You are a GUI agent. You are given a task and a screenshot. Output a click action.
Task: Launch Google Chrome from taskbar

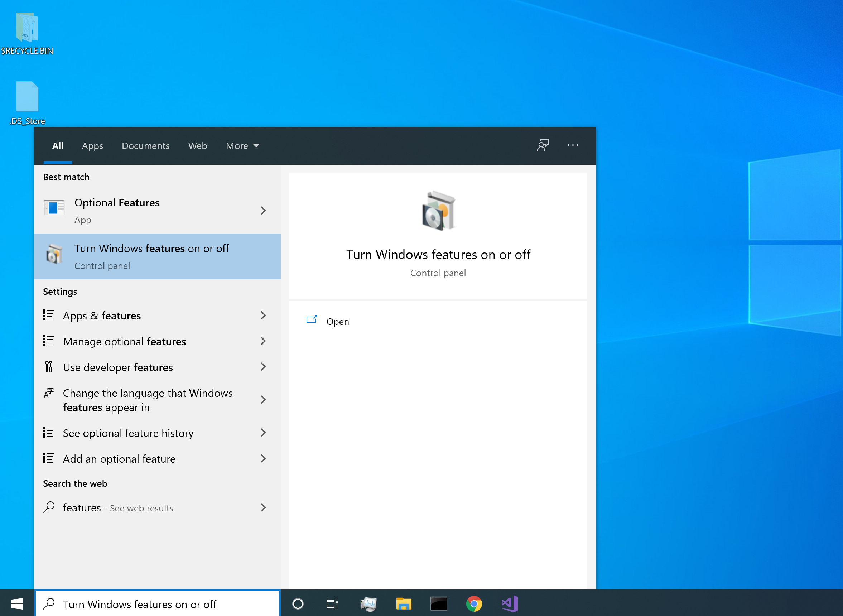tap(473, 603)
